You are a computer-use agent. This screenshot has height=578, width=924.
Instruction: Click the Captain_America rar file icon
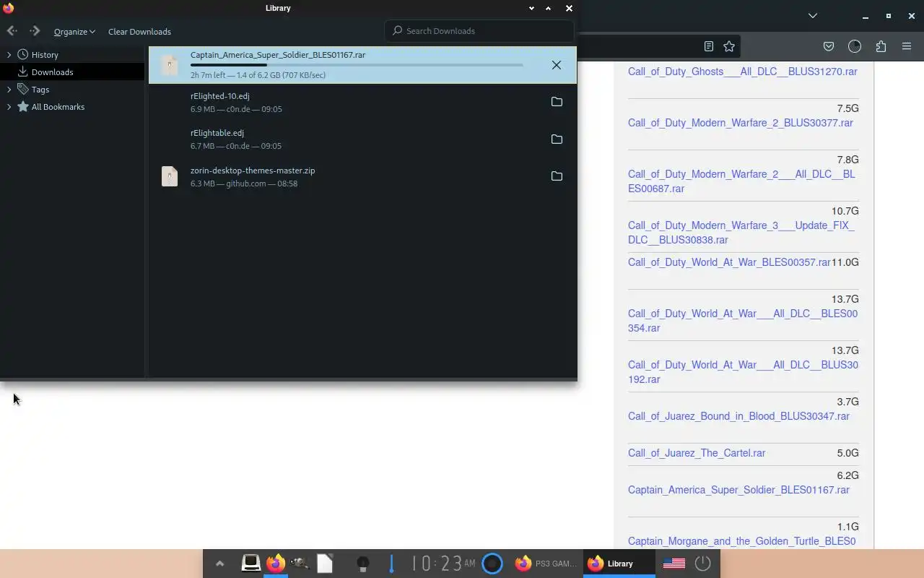[x=170, y=65]
